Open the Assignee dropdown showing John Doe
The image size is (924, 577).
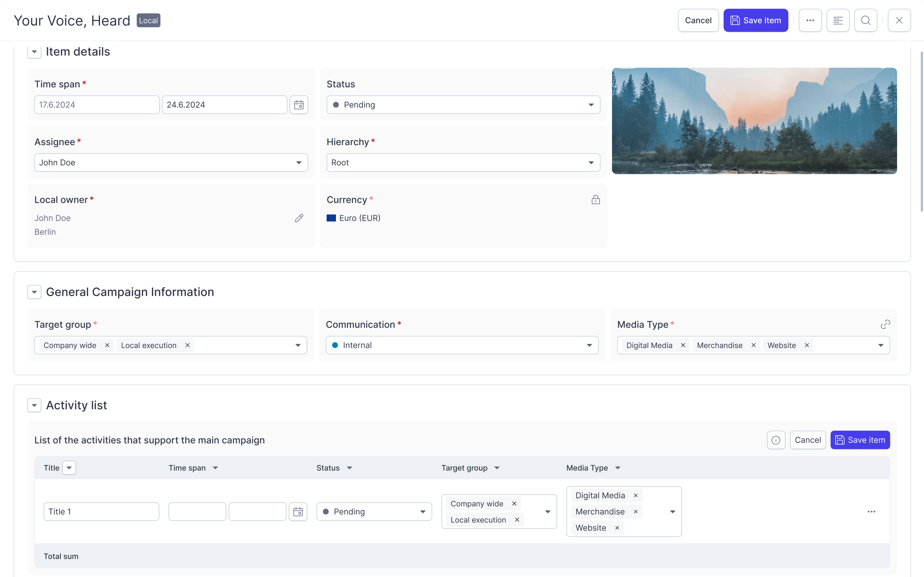pos(171,163)
